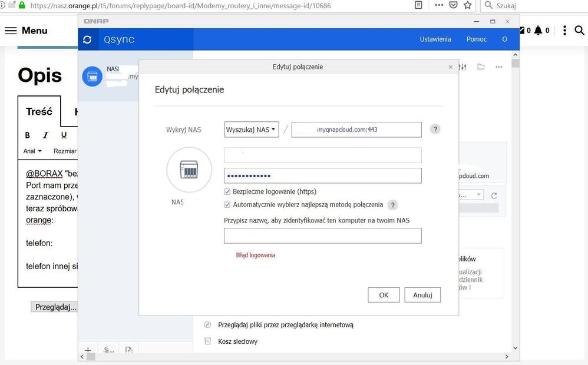
Task: Click the password input field
Action: tap(322, 176)
